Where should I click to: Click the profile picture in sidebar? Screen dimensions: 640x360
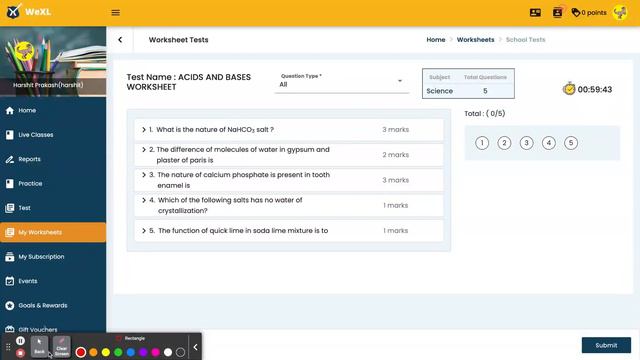(24, 51)
